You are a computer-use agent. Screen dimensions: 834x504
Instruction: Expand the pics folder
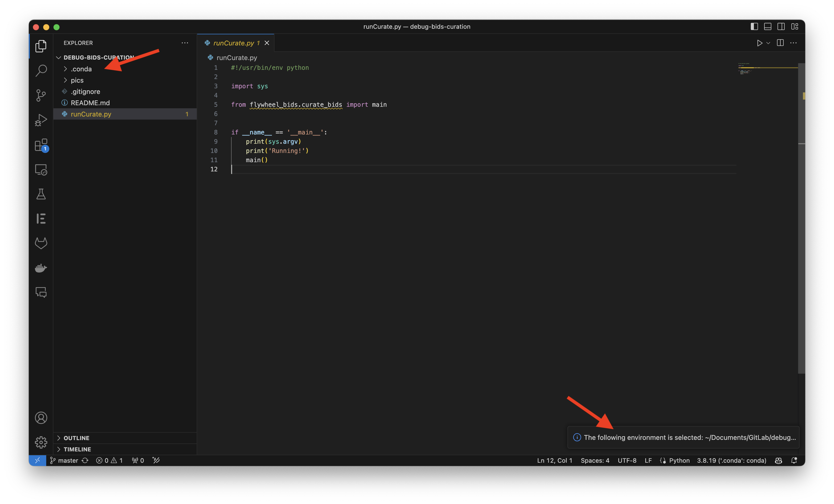click(125, 80)
